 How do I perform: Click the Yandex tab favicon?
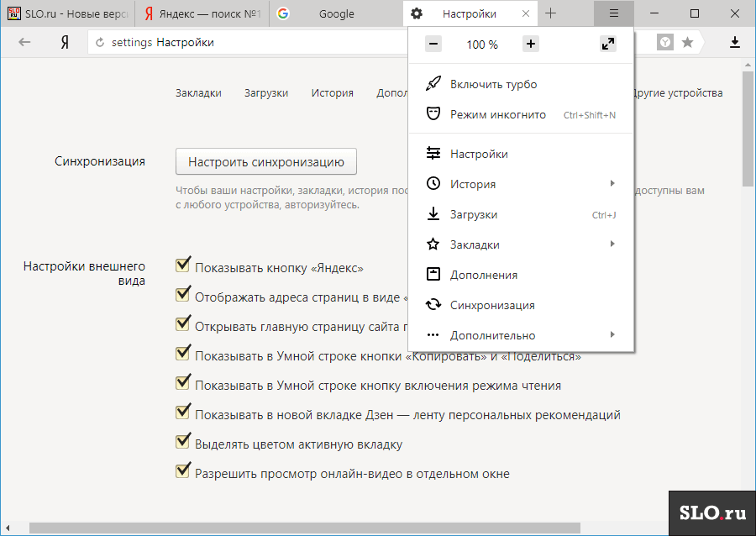(x=149, y=13)
